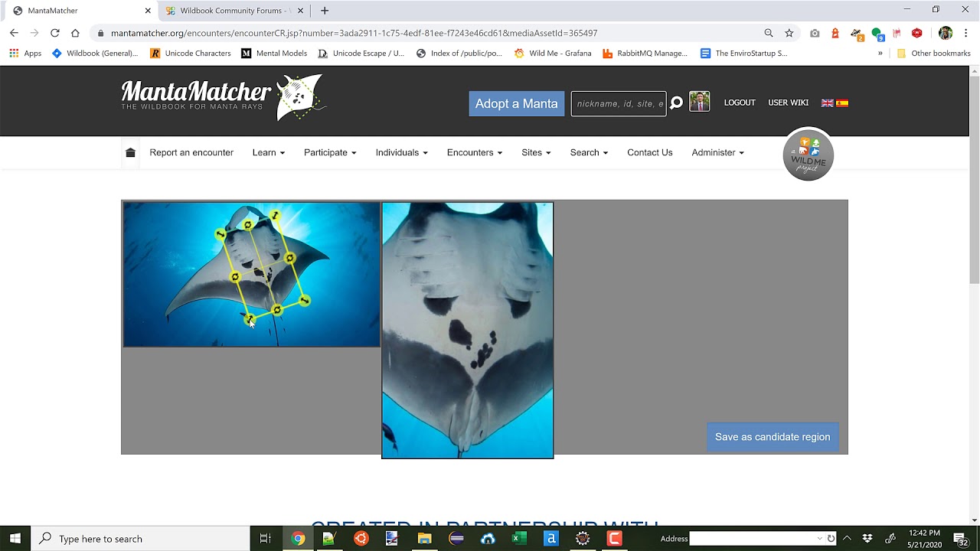
Task: Open the user profile photo in header
Action: 699,102
